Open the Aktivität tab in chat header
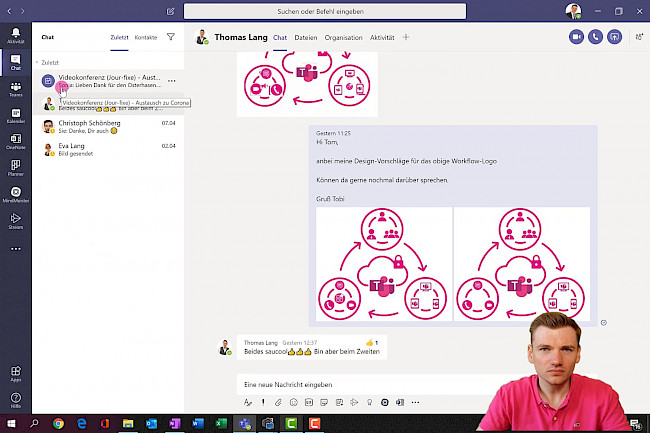Screen dimensions: 650x433 click(382, 37)
